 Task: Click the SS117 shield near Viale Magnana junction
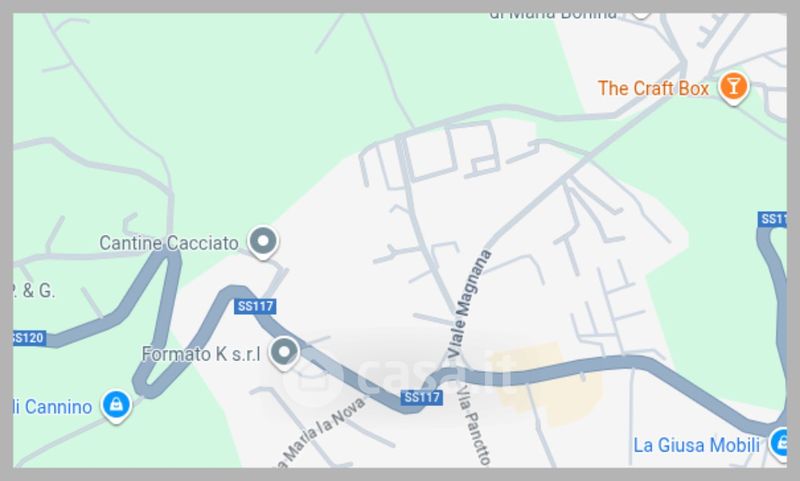coord(421,397)
